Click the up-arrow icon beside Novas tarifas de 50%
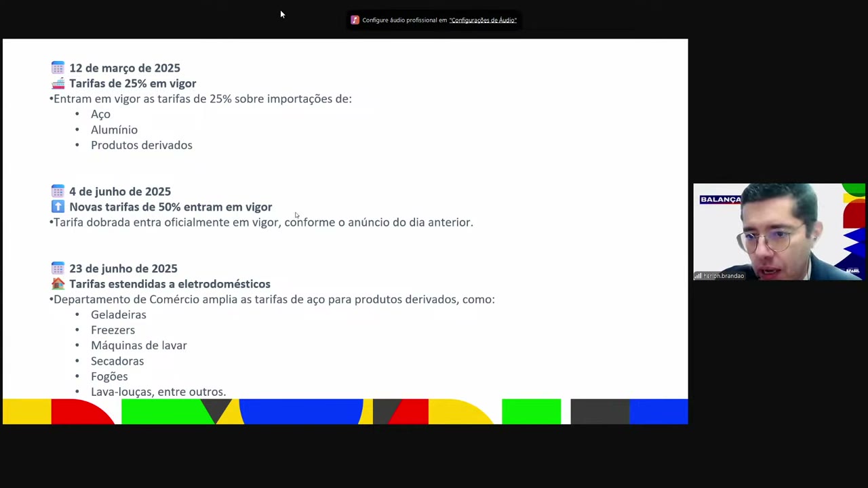This screenshot has height=488, width=868. pos(58,207)
